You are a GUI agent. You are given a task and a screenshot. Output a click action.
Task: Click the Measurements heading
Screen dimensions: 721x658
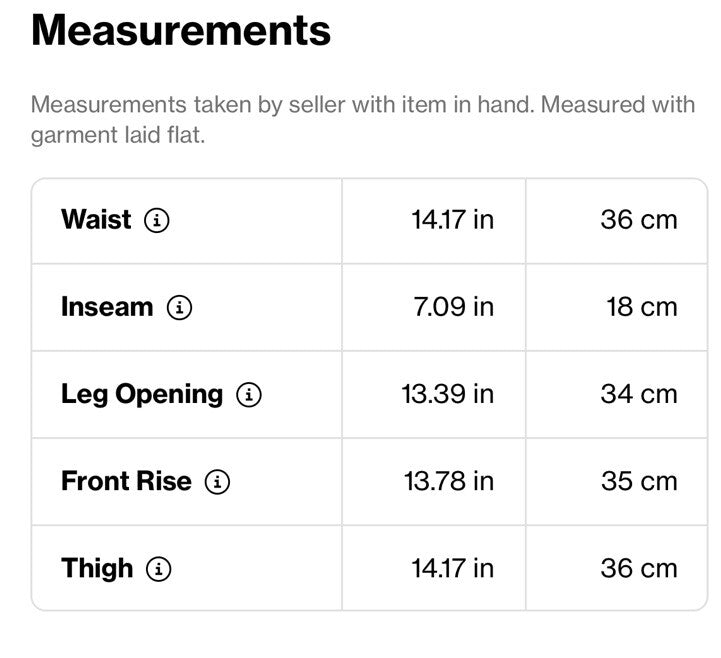pos(181,30)
